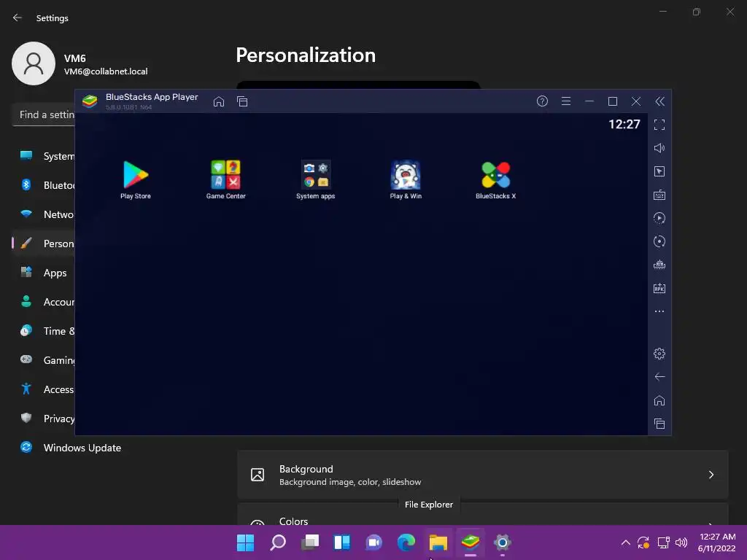This screenshot has width=747, height=560.
Task: Launch Microsoft Edge from taskbar
Action: [406, 542]
